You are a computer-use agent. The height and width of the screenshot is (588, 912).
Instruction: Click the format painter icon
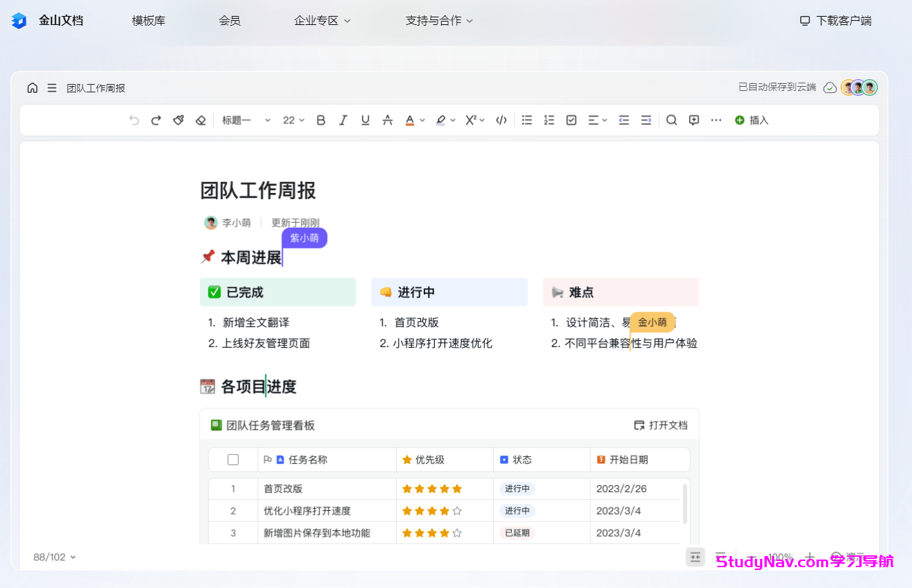tap(178, 119)
